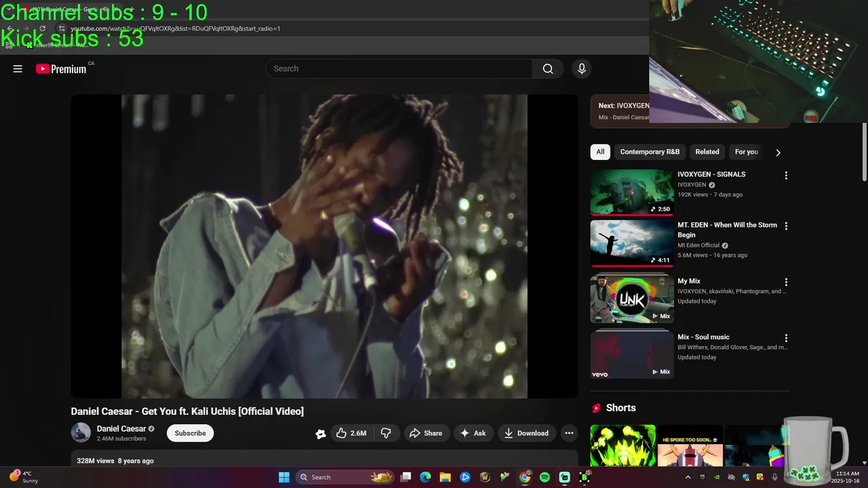Click the 2.46M subscribers text
868x488 pixels.
pos(121,439)
